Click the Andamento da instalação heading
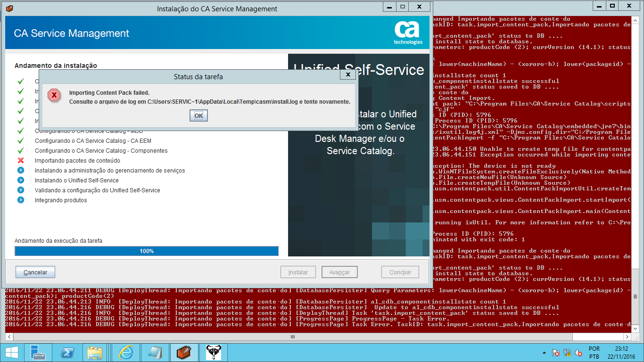Viewport: 644px width, 362px height. [x=56, y=66]
